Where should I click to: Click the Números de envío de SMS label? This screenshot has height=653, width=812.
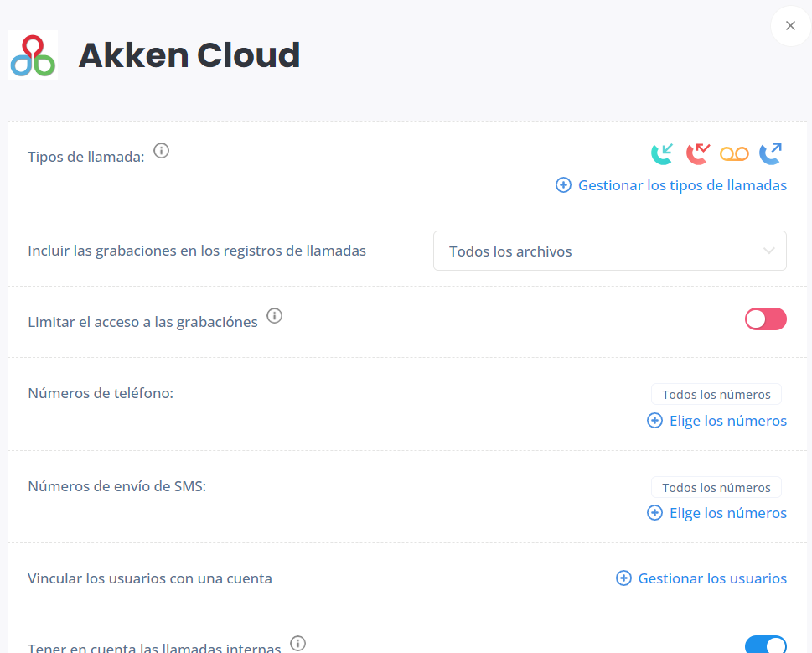(117, 487)
